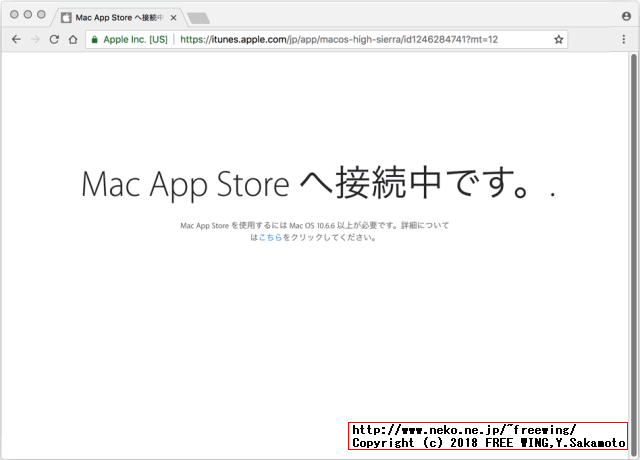Click the Mac App Store へ接続中です heading

318,183
